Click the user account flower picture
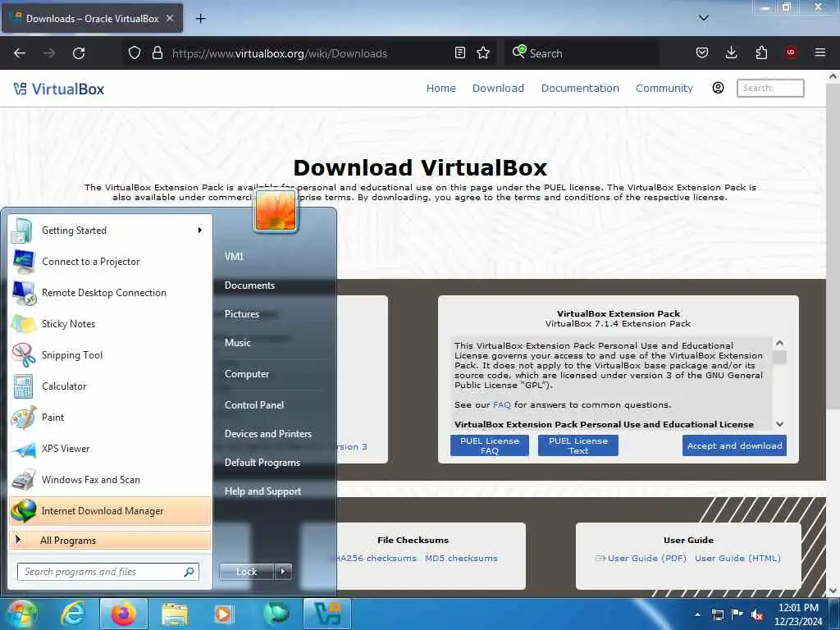840x630 pixels. point(276,211)
